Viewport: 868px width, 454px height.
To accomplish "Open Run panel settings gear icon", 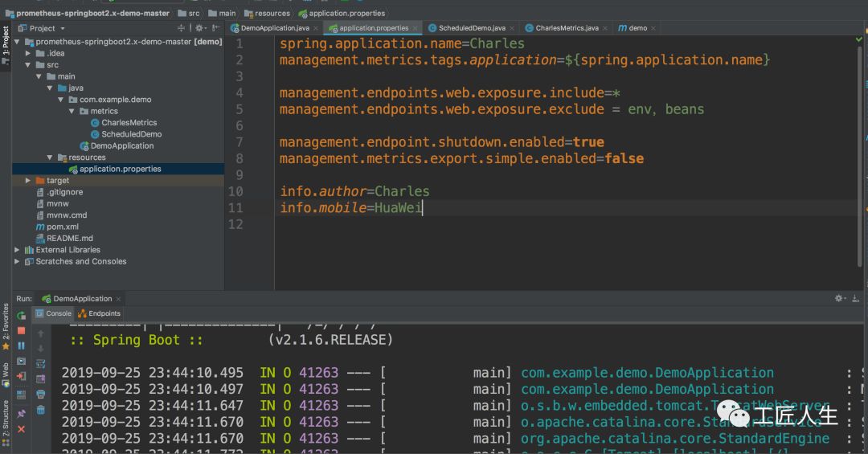I will tap(840, 298).
